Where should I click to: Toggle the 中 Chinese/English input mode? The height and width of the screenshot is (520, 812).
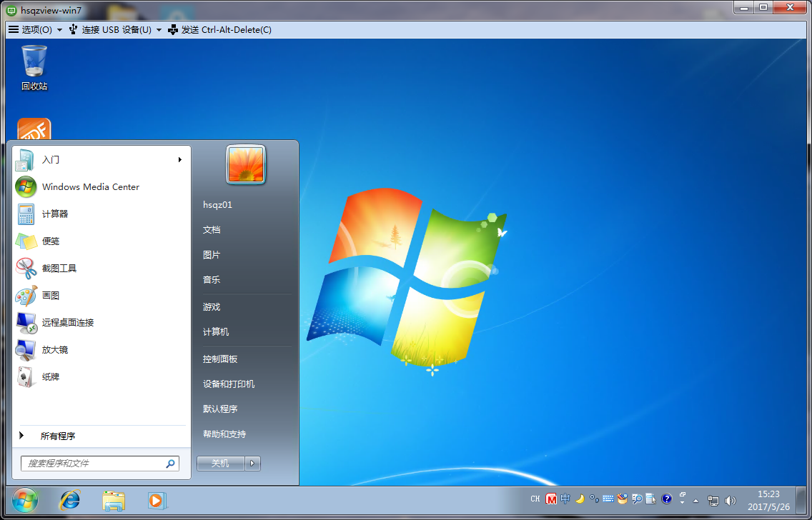click(565, 499)
